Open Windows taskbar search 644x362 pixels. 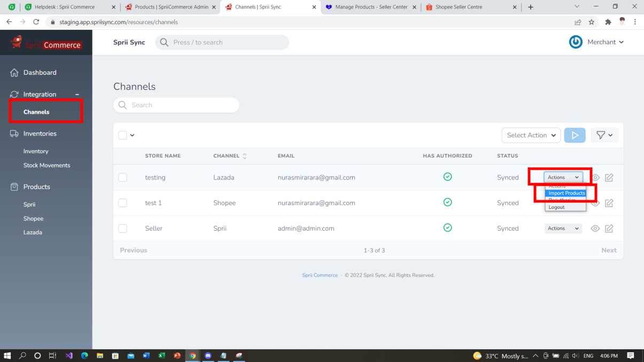point(22,356)
